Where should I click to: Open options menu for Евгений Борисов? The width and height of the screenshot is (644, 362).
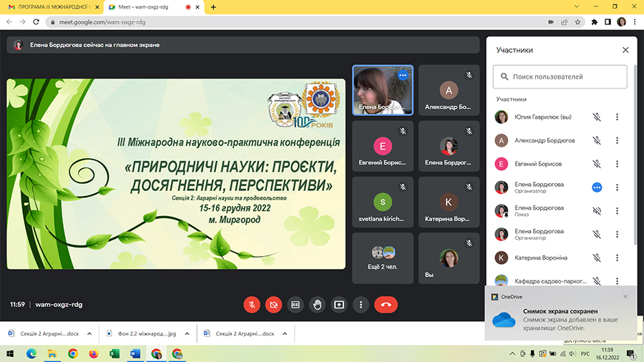click(618, 164)
